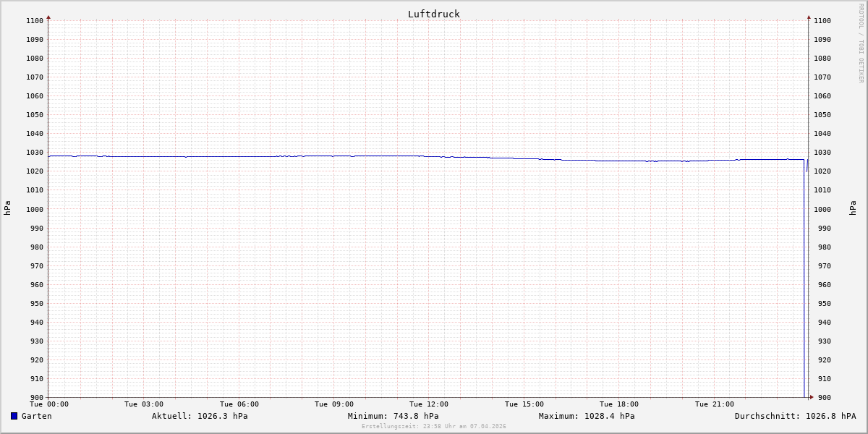
Task: Click the Tue 21:00 time axis label
Action: click(715, 404)
